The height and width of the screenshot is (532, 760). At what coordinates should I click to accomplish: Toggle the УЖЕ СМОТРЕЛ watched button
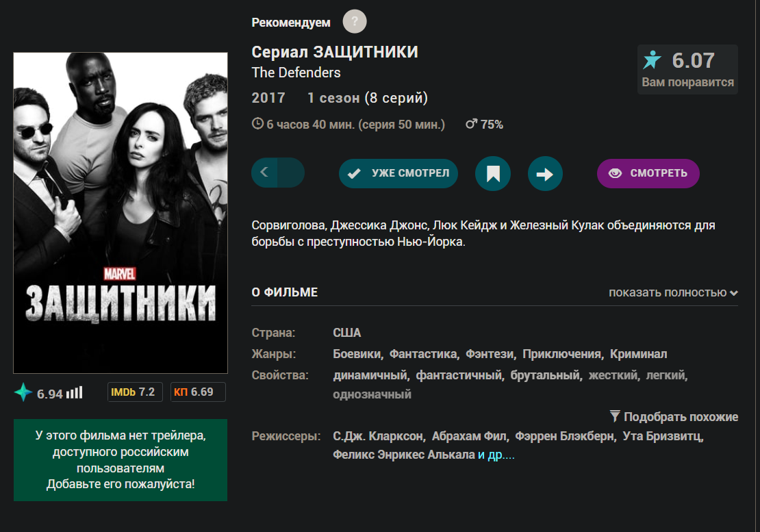click(398, 173)
